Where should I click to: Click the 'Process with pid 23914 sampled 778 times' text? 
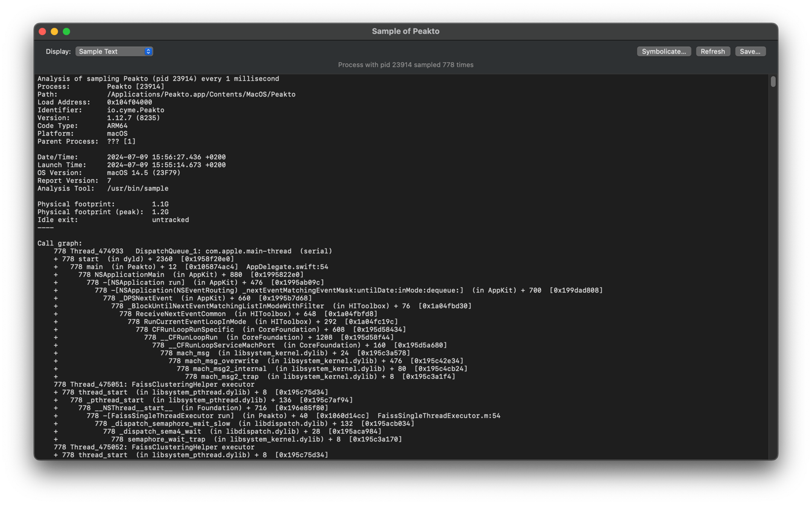pos(406,65)
